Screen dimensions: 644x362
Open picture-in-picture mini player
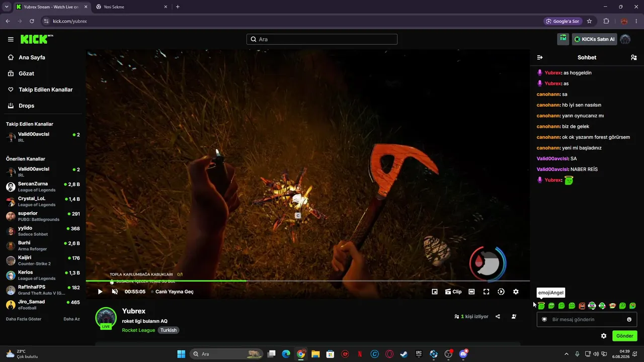(435, 292)
